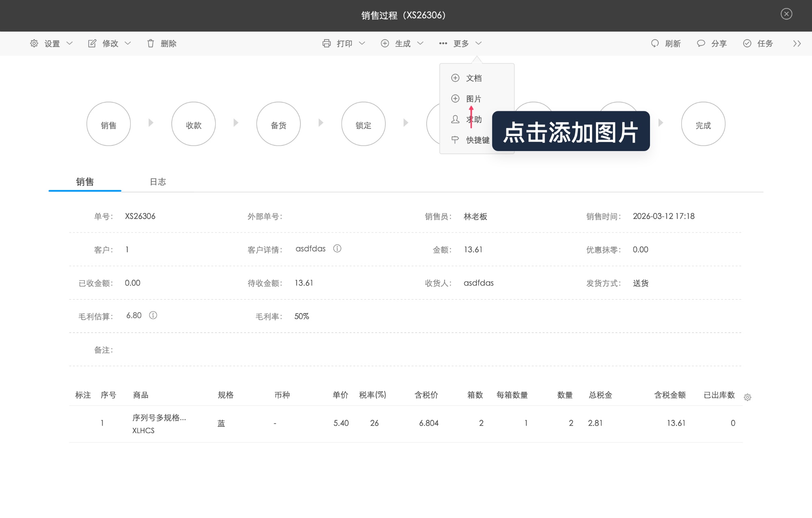Click the info icon next to asdfdas
This screenshot has width=812, height=518.
337,248
